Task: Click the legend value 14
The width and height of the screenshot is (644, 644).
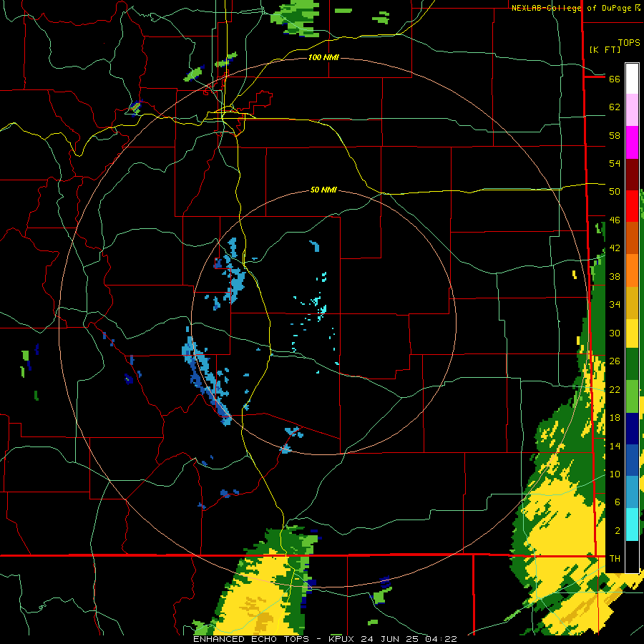Action: click(x=615, y=446)
